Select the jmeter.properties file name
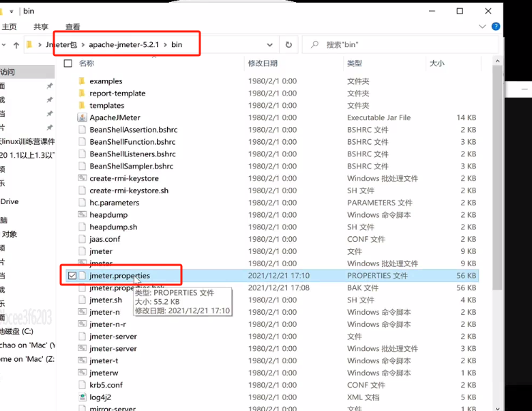Image resolution: width=532 pixels, height=411 pixels. [x=119, y=275]
